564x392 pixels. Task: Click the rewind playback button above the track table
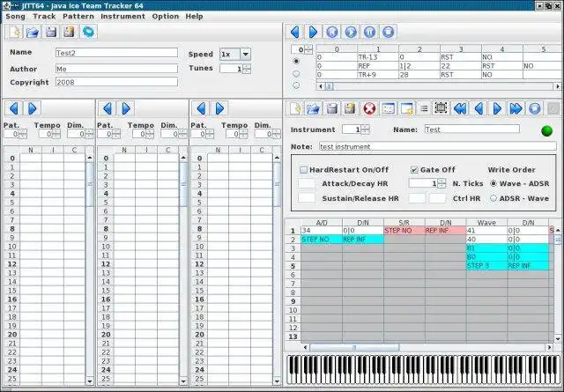(x=332, y=32)
